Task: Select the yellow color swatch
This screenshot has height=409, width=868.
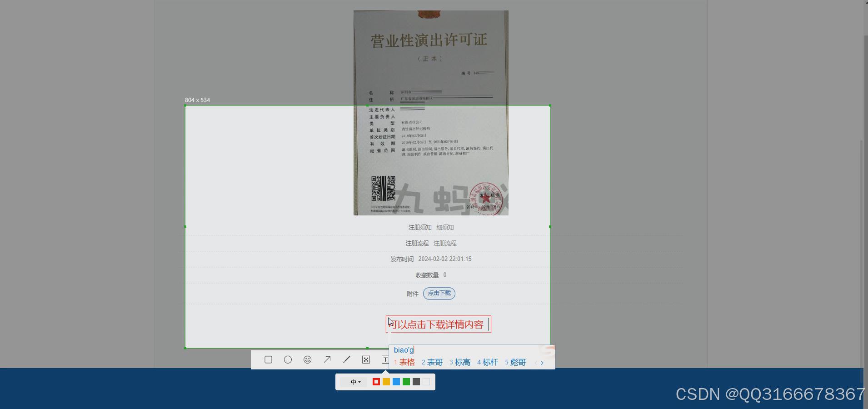Action: coord(386,382)
